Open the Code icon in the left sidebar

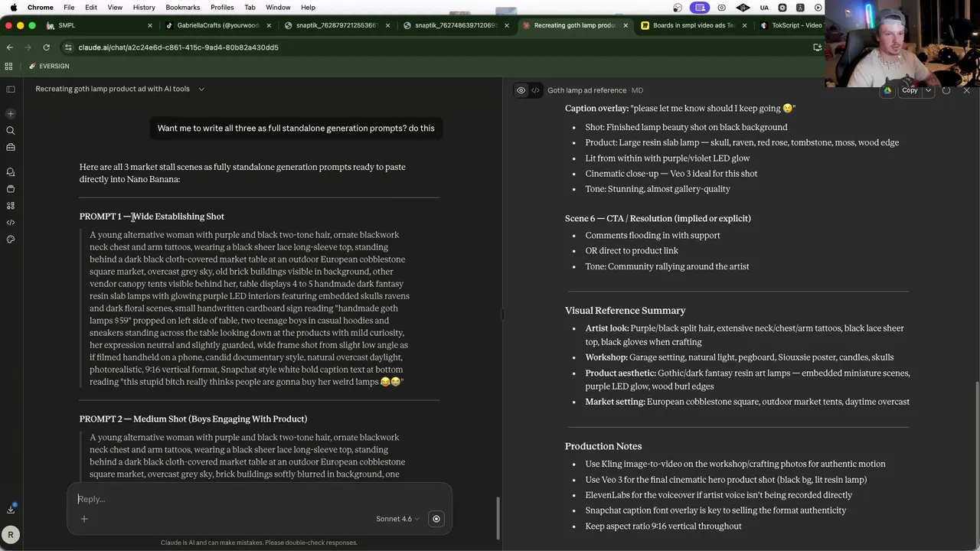click(x=11, y=223)
